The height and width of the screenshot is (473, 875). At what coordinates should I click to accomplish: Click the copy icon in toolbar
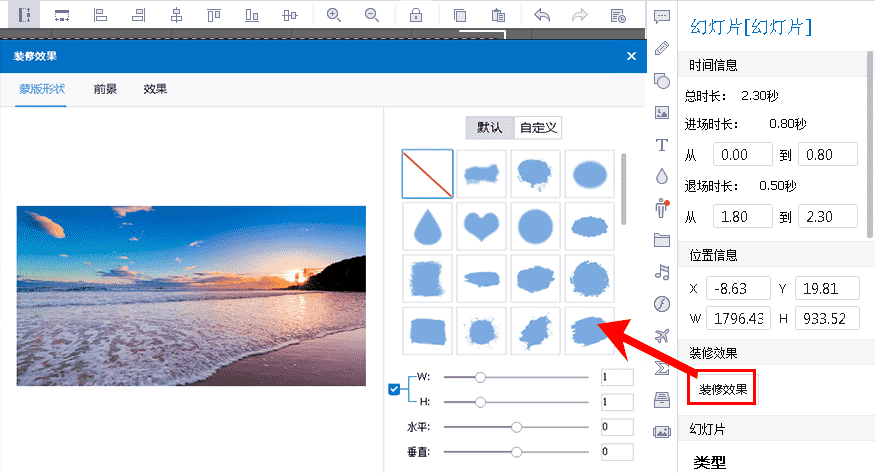(x=459, y=15)
